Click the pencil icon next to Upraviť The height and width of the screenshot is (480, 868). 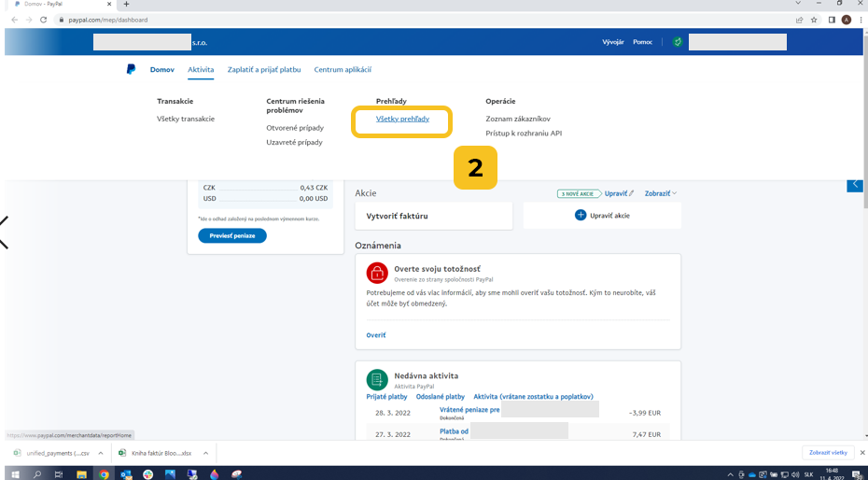632,193
